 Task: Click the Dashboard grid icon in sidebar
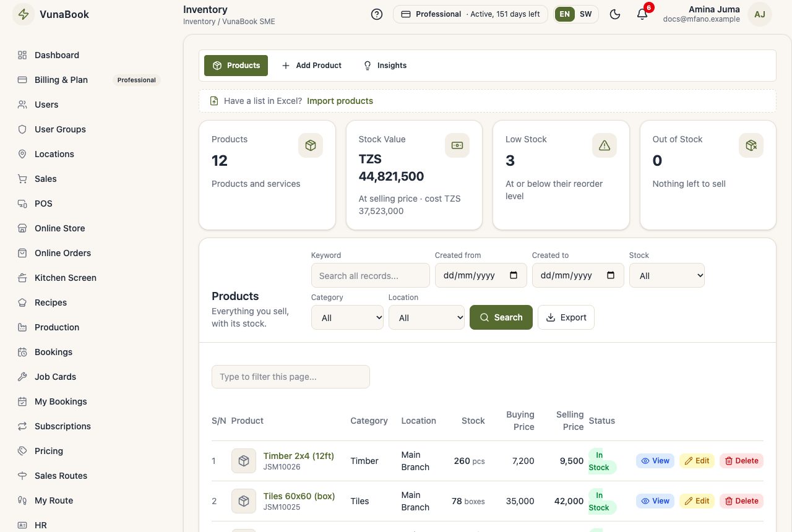tap(22, 55)
